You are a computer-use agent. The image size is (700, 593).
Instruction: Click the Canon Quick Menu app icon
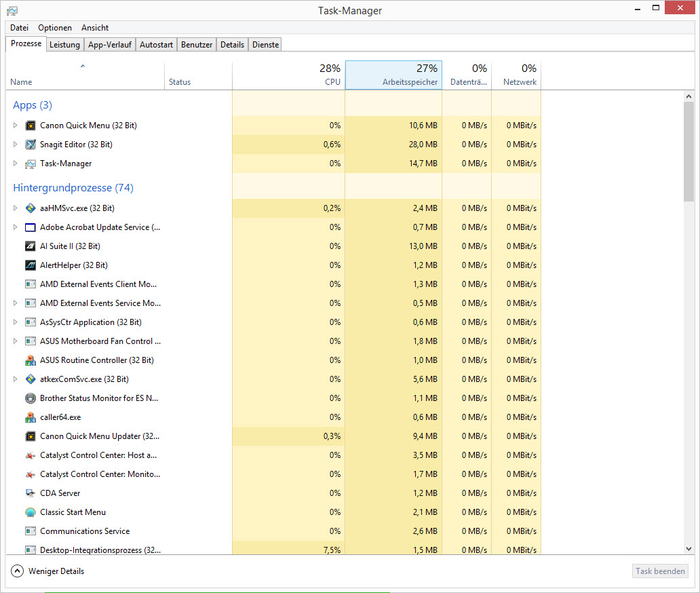(31, 126)
